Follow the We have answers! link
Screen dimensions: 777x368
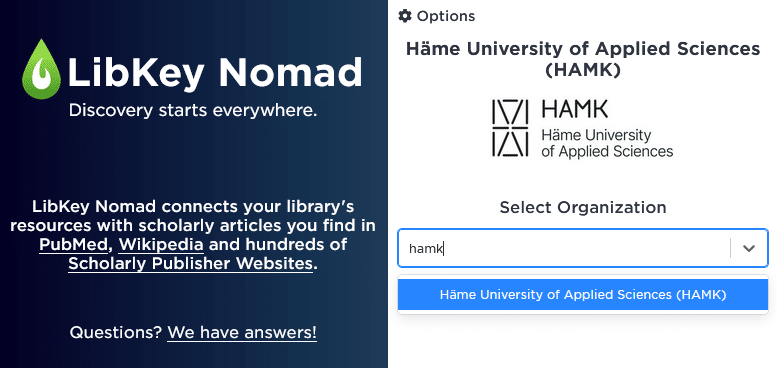(x=242, y=332)
